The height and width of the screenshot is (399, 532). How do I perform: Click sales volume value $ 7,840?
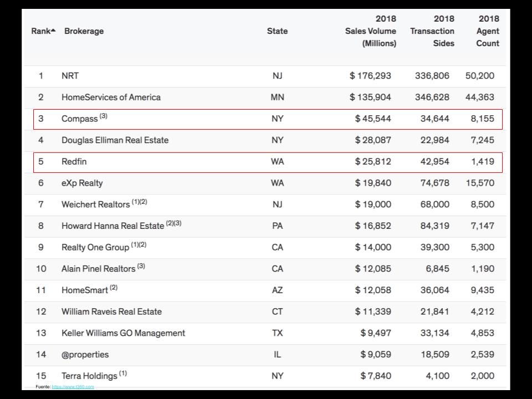pyautogui.click(x=376, y=376)
